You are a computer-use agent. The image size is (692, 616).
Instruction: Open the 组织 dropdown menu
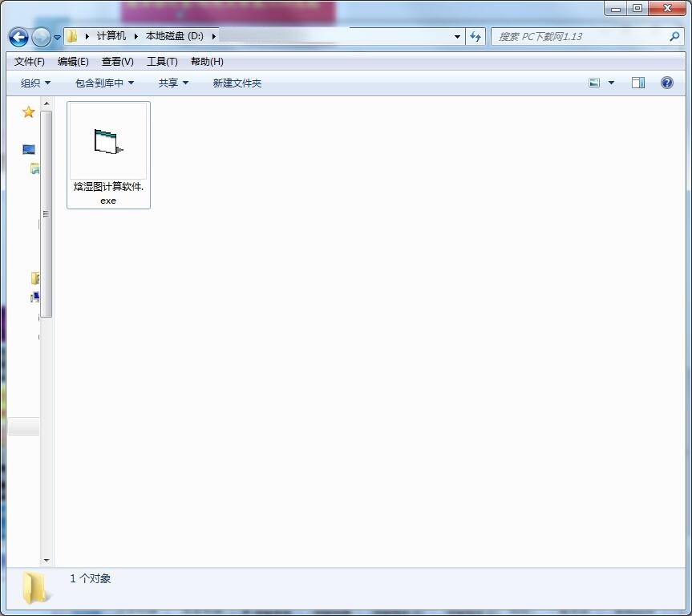coord(35,83)
